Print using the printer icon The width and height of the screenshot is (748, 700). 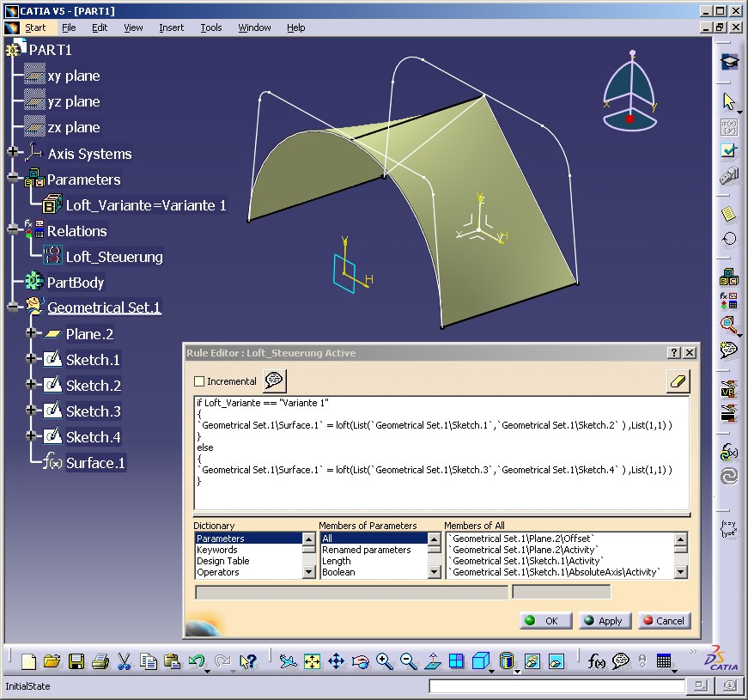pos(100,661)
